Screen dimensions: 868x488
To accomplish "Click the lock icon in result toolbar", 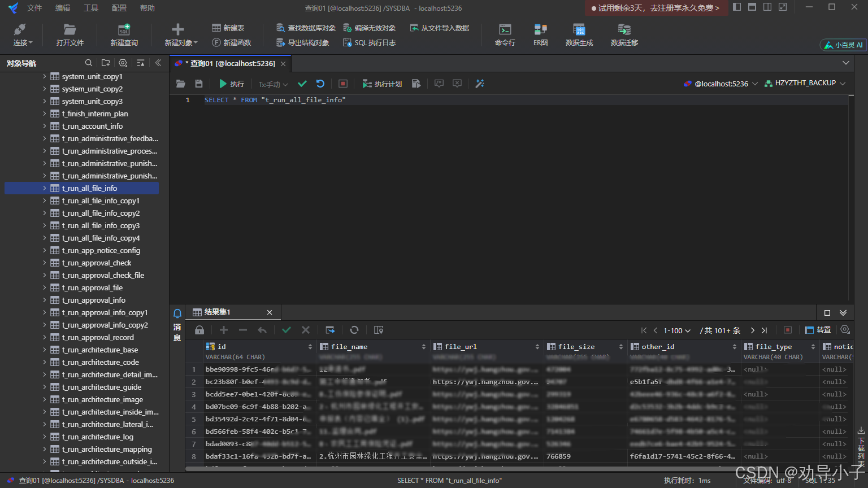I will (199, 330).
